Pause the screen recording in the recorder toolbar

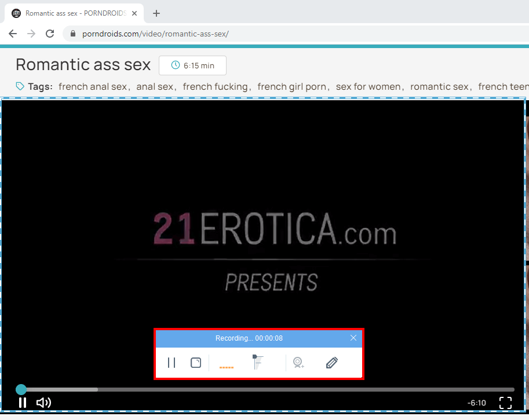(172, 363)
